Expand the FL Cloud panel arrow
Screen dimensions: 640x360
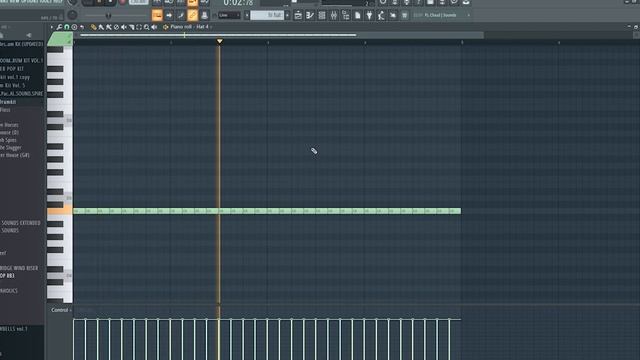tap(469, 15)
